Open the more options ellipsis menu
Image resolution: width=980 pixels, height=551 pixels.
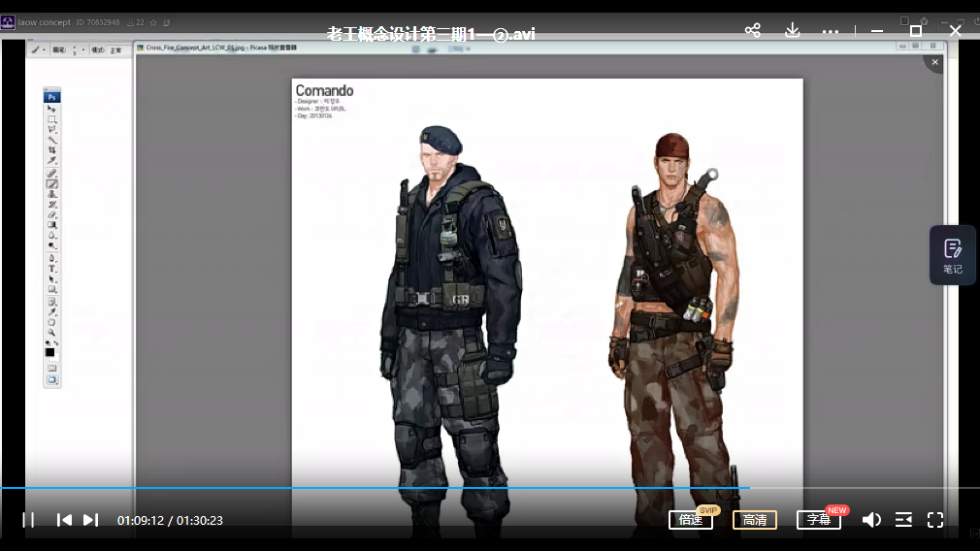tap(830, 31)
